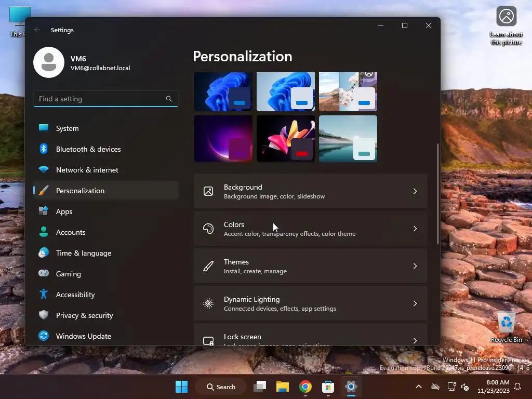532x399 pixels.
Task: Open the System settings category
Action: pos(106,128)
